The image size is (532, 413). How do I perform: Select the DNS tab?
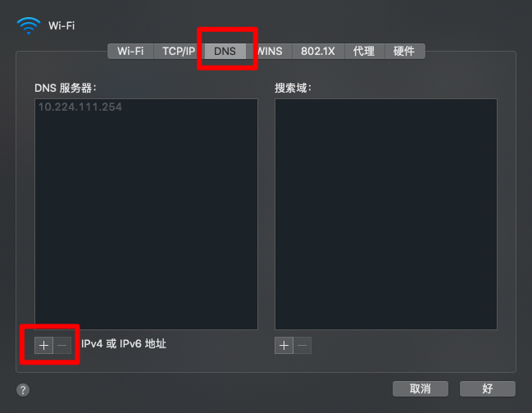tap(225, 51)
